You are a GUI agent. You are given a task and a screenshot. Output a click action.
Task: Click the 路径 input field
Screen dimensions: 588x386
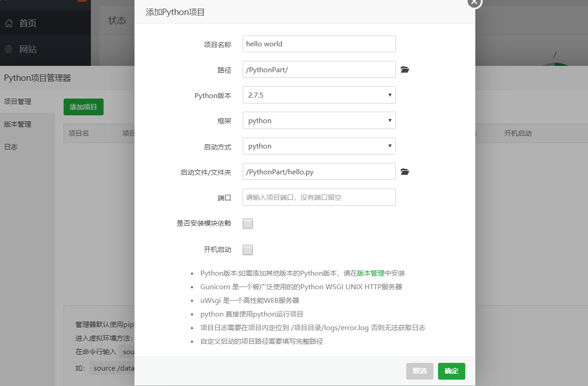[319, 69]
